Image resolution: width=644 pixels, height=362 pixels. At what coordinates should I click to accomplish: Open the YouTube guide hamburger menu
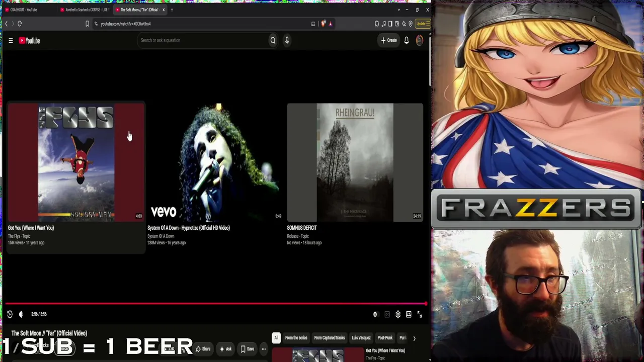click(x=11, y=41)
